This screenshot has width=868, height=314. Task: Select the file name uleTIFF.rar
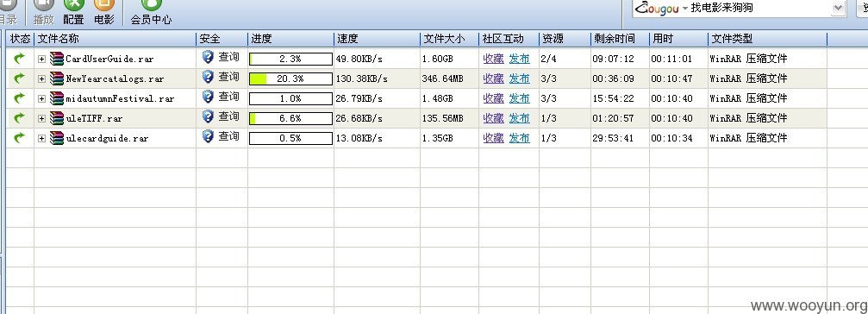coord(94,118)
